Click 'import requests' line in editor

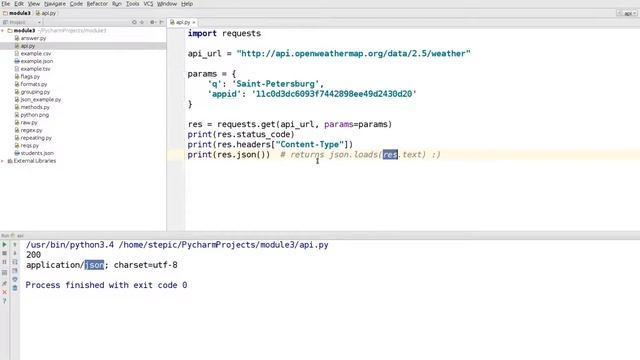click(224, 33)
